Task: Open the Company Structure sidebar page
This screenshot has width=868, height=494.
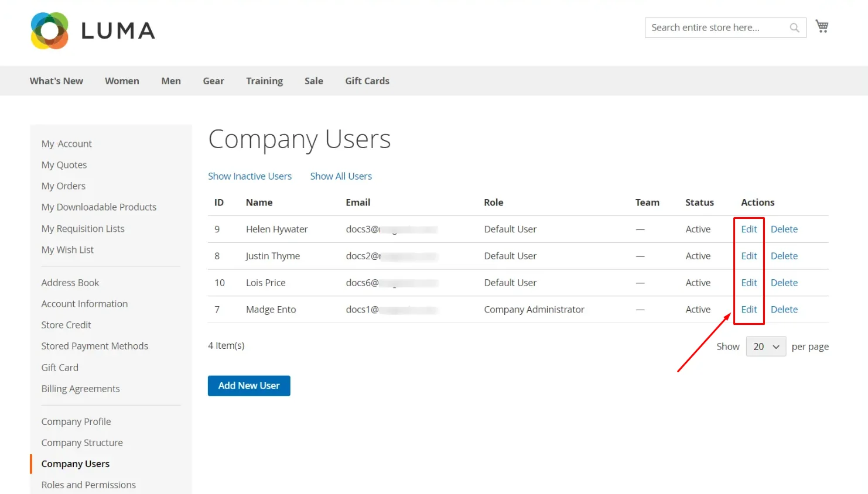Action: (82, 442)
